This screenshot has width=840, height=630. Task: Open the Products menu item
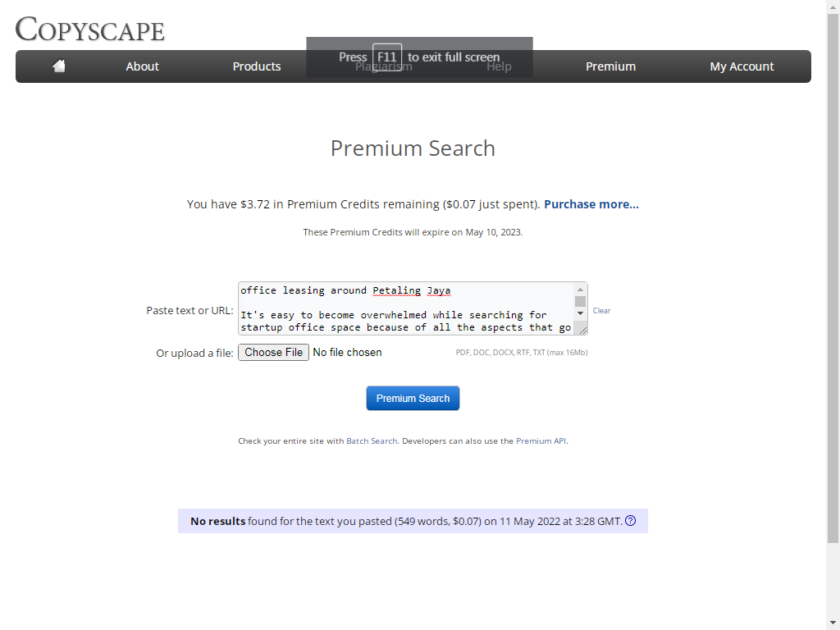tap(257, 66)
